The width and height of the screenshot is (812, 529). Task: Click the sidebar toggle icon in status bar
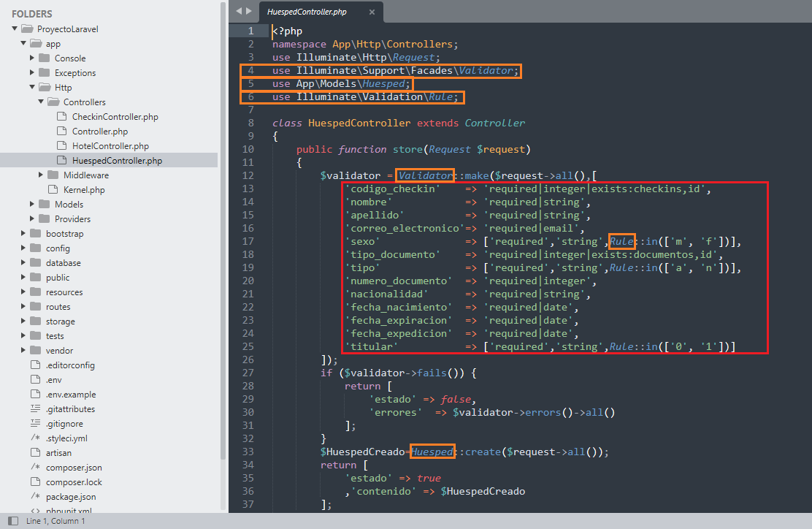13,521
